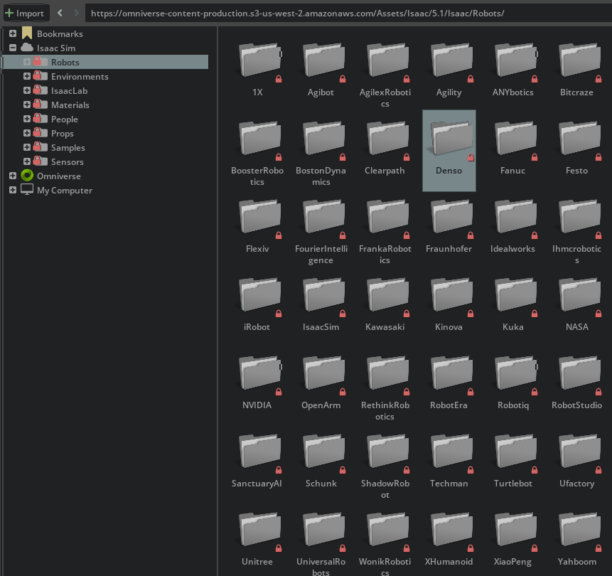612x576 pixels.
Task: Click the Bookmarks ribbon icon
Action: [x=27, y=34]
